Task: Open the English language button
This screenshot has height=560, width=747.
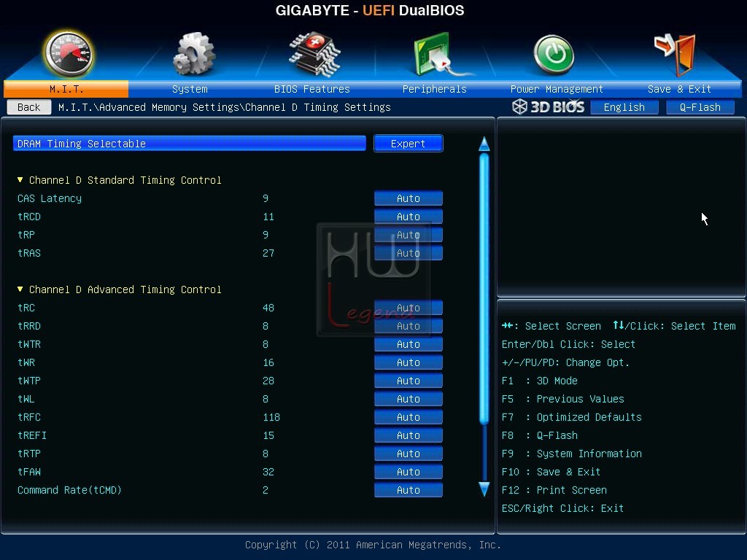Action: [624, 107]
